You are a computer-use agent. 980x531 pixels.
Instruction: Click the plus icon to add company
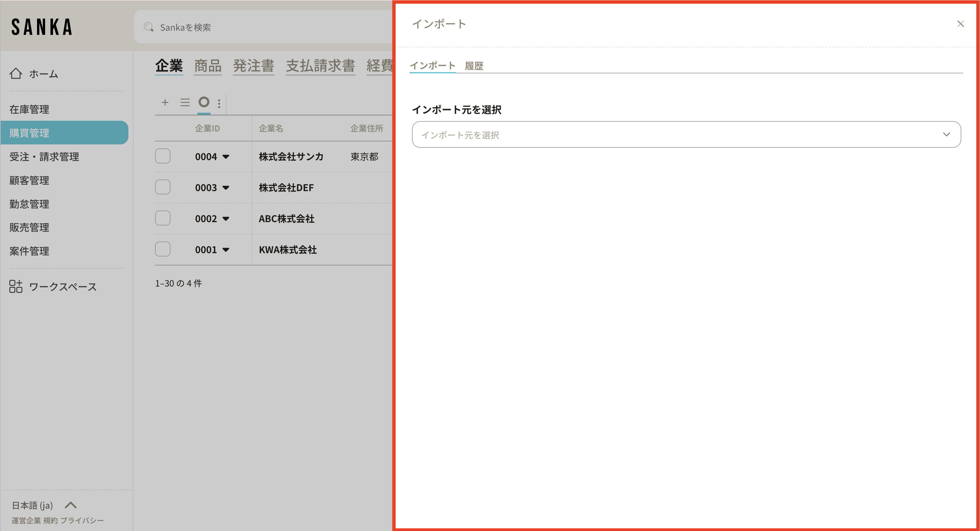click(165, 102)
